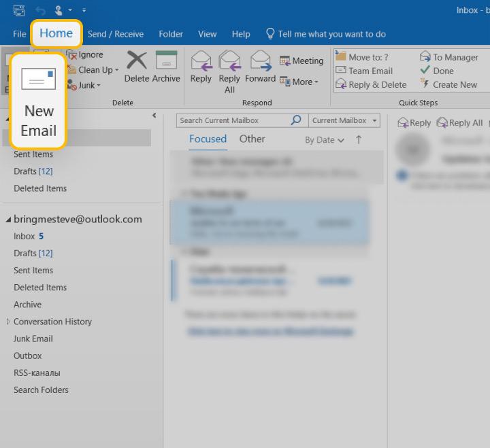
Task: Open the Send / Receive tab
Action: 115,34
